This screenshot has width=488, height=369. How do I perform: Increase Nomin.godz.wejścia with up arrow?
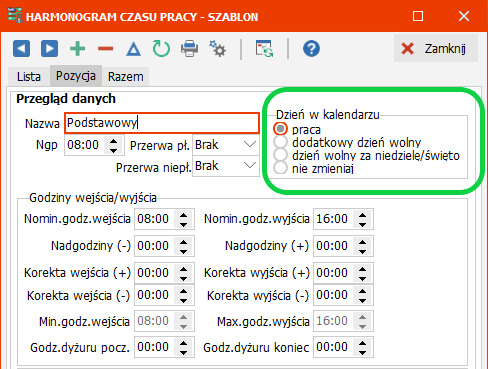pyautogui.click(x=184, y=215)
